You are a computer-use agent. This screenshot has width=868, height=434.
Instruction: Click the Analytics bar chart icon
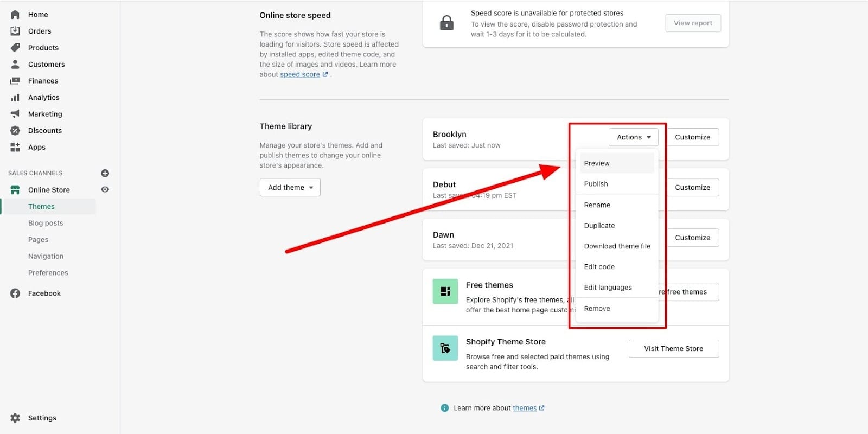point(15,98)
